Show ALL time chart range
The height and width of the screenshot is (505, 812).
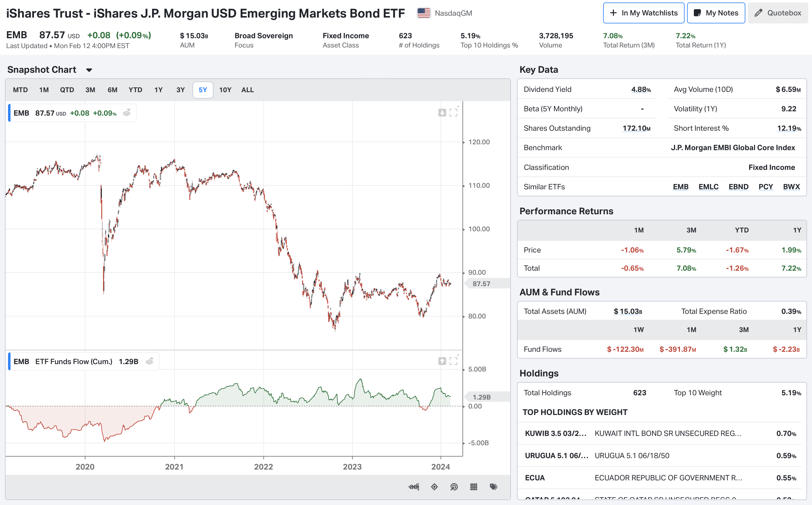[248, 90]
